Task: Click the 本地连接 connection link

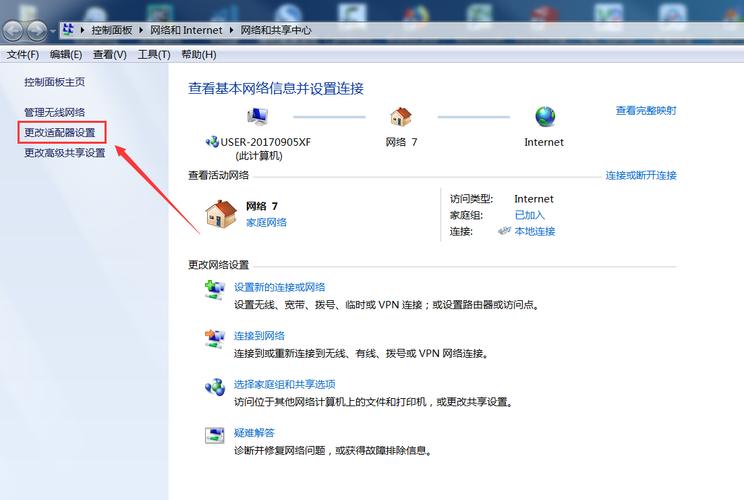Action: tap(535, 231)
